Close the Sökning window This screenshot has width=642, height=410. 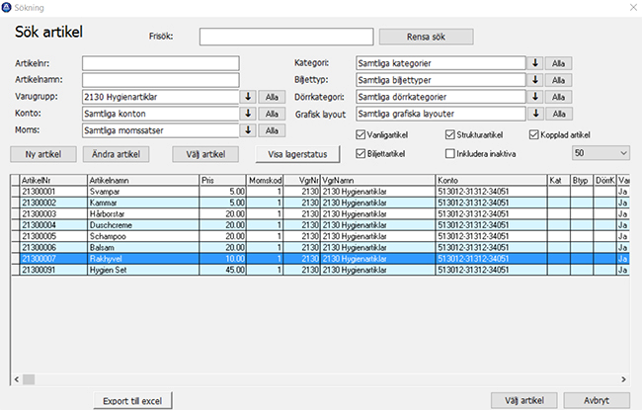tap(633, 7)
